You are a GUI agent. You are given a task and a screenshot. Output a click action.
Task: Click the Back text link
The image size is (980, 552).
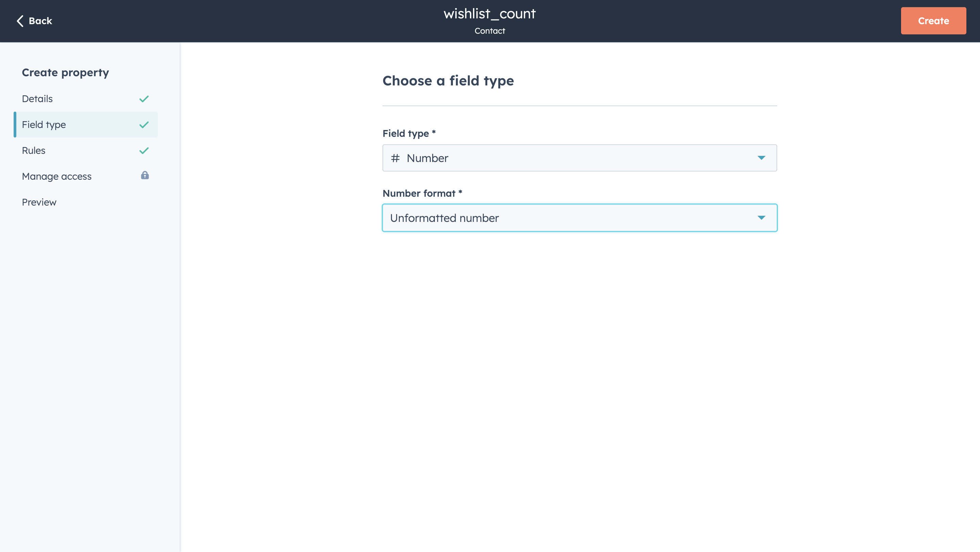click(40, 21)
